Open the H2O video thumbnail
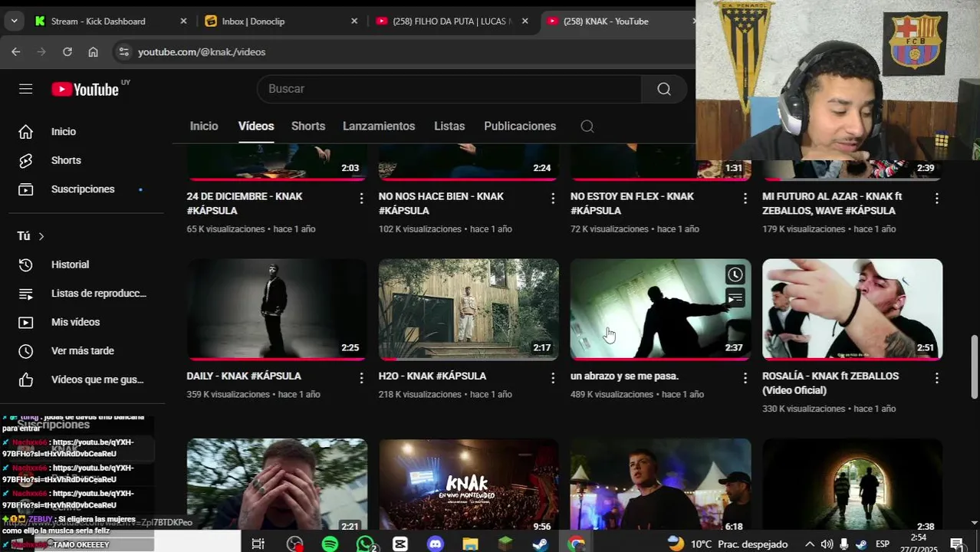 [469, 310]
